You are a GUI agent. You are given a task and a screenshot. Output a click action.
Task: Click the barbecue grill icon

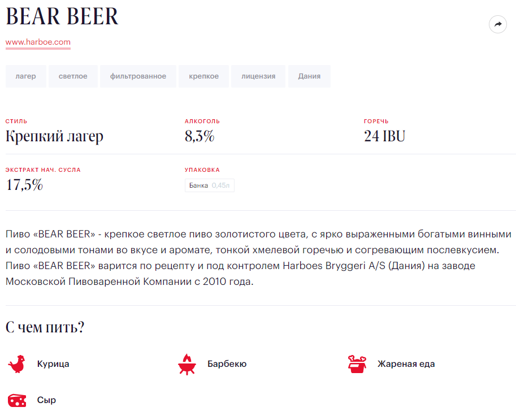coord(187,365)
